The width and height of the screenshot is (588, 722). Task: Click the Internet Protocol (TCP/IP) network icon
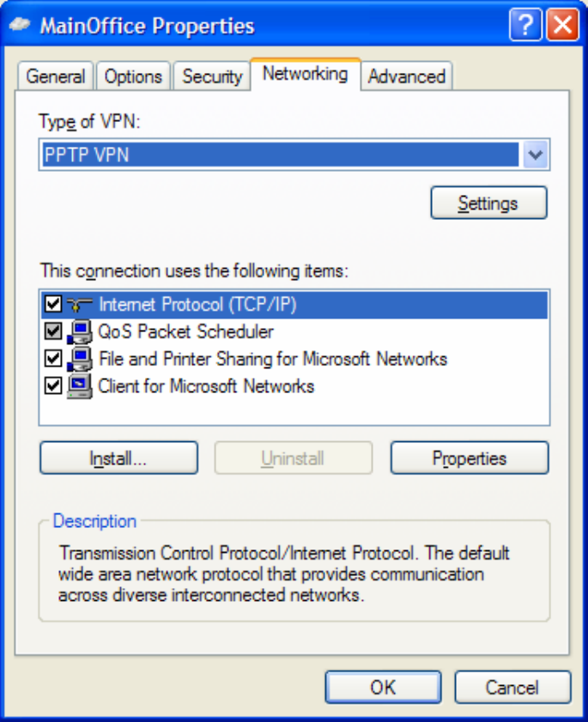79,305
